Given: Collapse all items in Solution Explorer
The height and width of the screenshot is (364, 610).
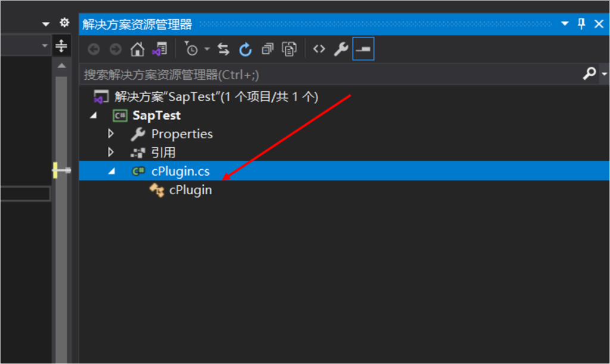Looking at the screenshot, I should coord(267,49).
